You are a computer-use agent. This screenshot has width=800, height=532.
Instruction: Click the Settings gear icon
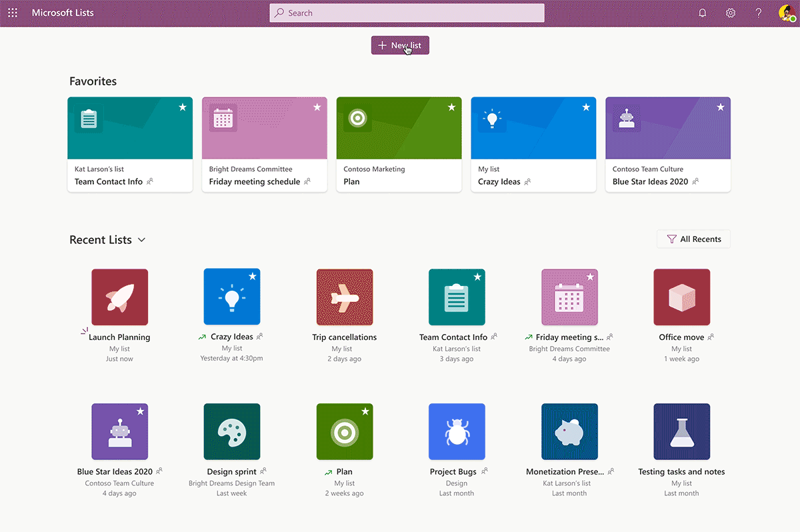(x=730, y=12)
